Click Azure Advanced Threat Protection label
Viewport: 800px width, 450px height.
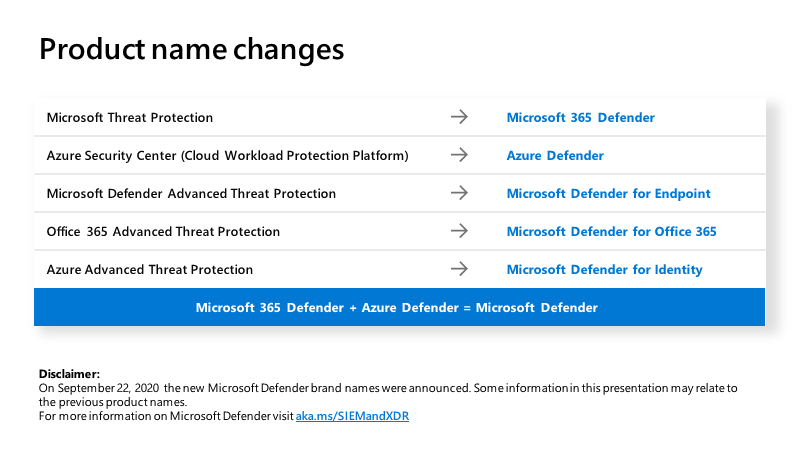coord(150,269)
